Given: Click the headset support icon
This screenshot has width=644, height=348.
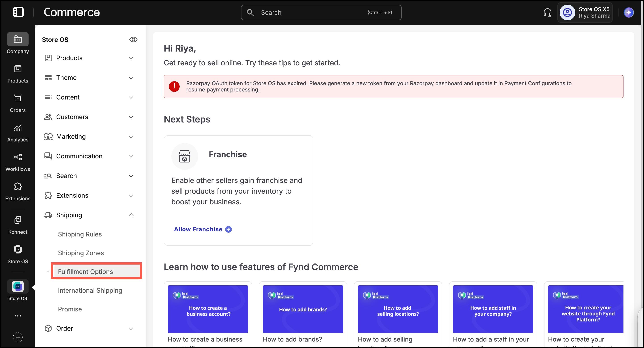Looking at the screenshot, I should coord(548,12).
